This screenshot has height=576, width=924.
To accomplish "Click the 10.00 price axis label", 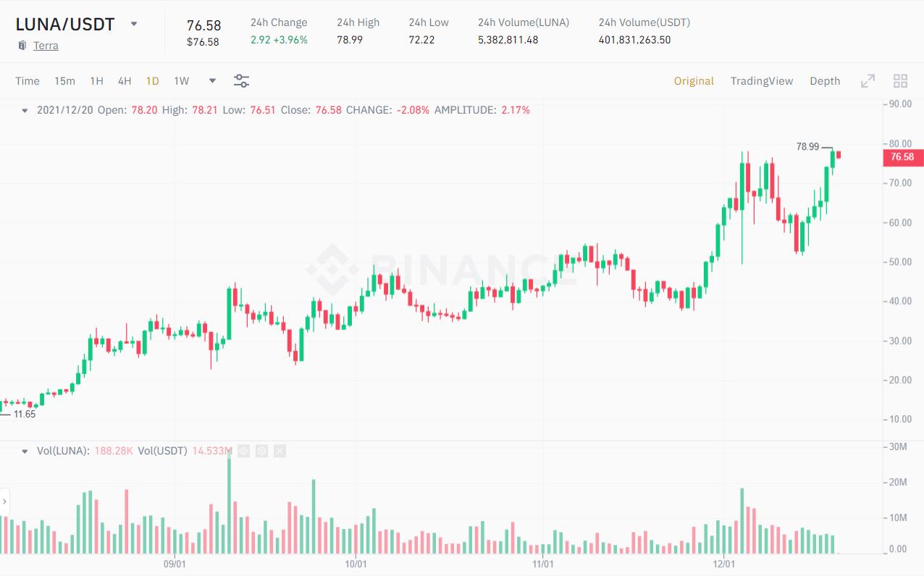I will point(901,420).
